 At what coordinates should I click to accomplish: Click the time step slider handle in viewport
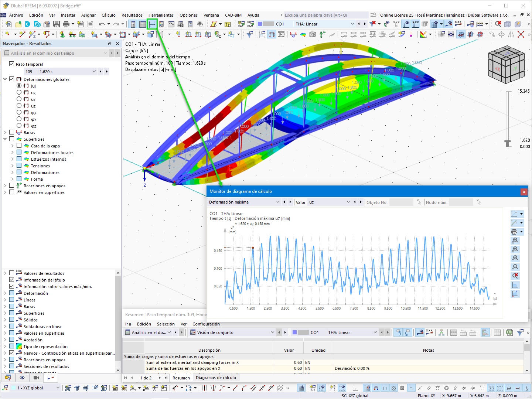508,143
